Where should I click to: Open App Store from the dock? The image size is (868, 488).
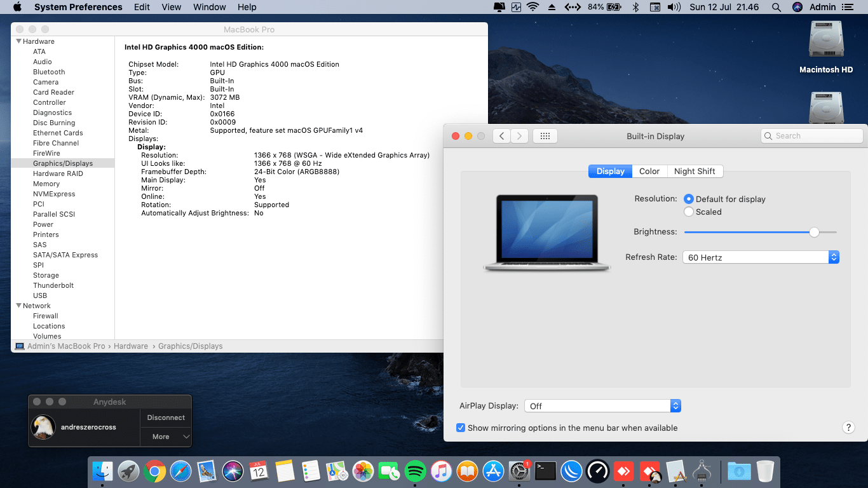493,471
